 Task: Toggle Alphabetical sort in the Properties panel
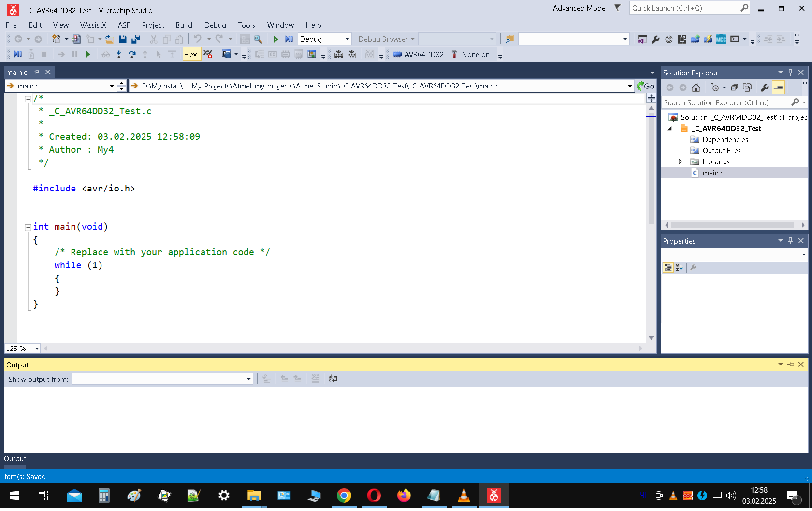[x=679, y=267]
